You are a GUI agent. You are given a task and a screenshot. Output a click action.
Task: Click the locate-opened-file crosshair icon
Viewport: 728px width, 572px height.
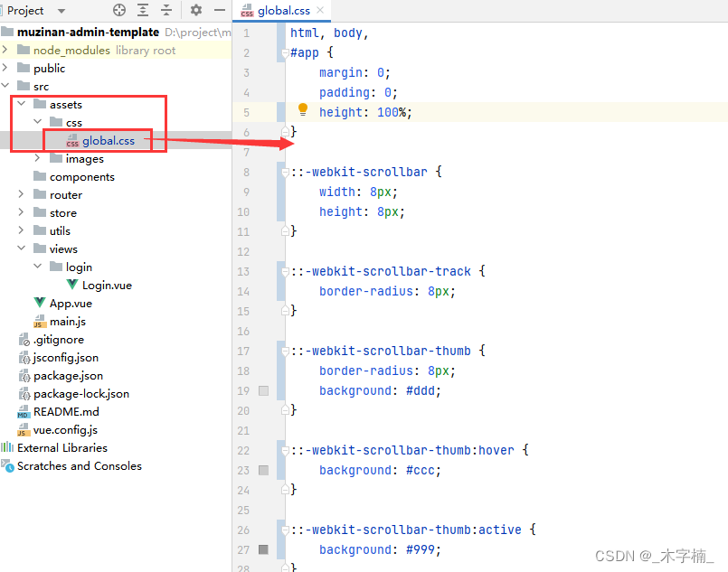[119, 10]
